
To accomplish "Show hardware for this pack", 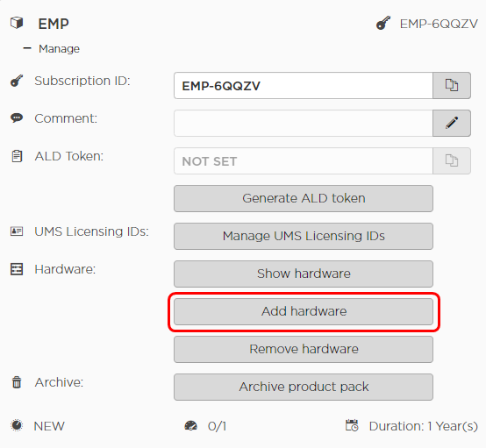I will tap(304, 274).
